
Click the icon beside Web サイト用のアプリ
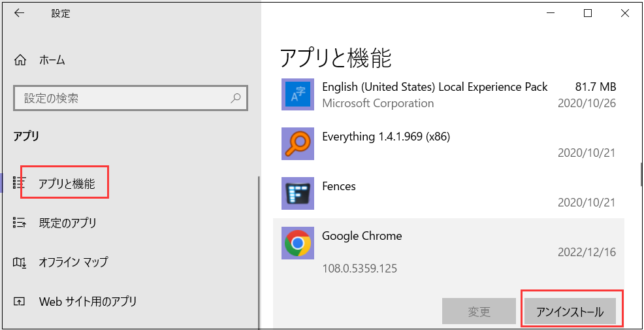(x=20, y=302)
